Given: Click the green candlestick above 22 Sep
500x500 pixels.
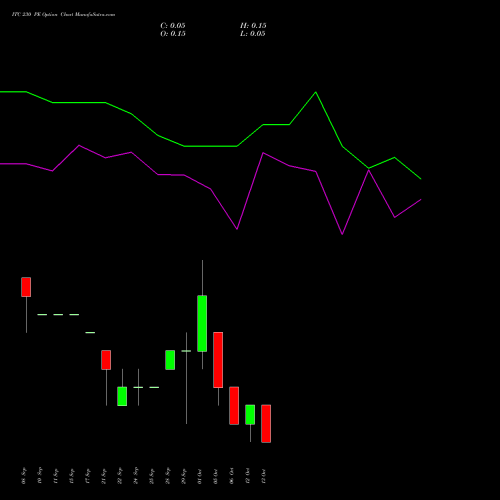Looking at the screenshot, I should click(122, 396).
